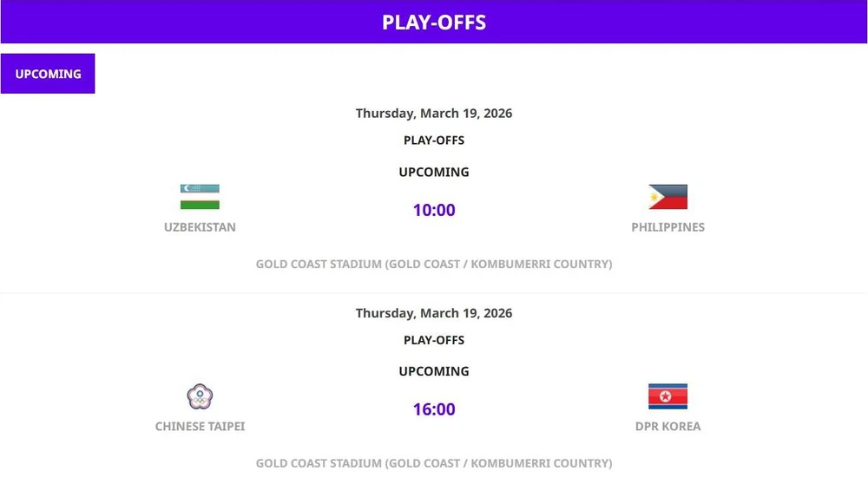The width and height of the screenshot is (868, 484).
Task: Click the PLAY-OFFS header banner
Action: [x=434, y=22]
